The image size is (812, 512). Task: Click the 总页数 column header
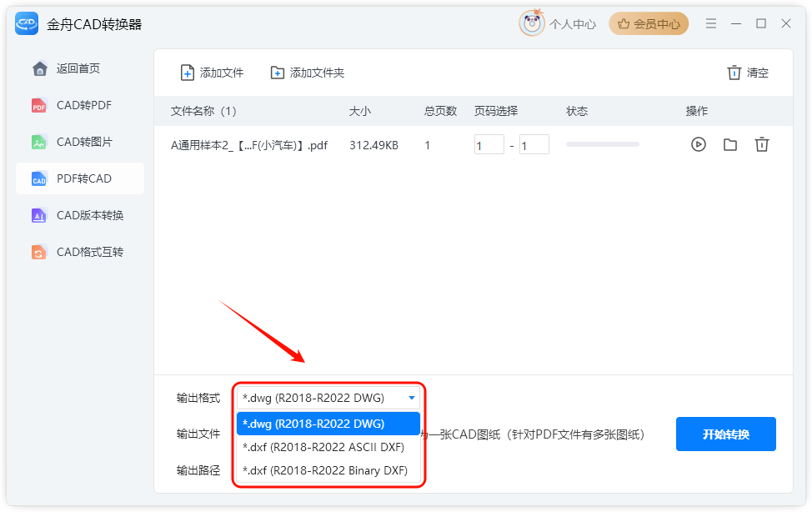(x=441, y=111)
